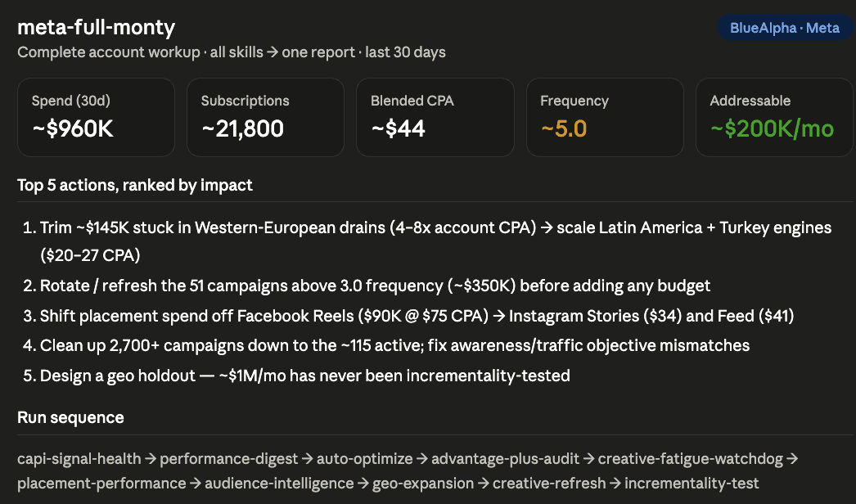The image size is (856, 504).
Task: Click placement-performance in run sequence
Action: pos(101,484)
